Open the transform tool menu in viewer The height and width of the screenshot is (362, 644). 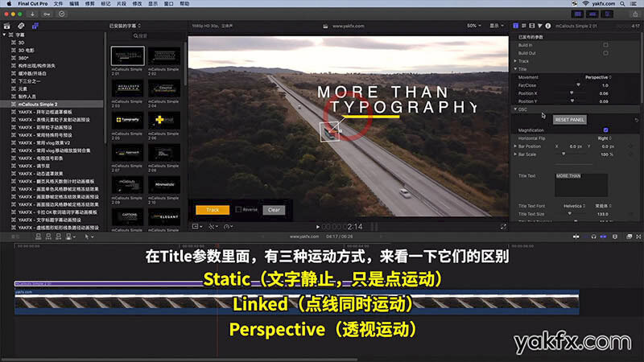click(x=197, y=227)
